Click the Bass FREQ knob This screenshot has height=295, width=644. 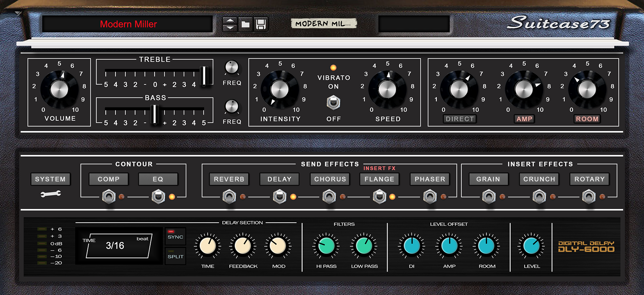click(232, 106)
